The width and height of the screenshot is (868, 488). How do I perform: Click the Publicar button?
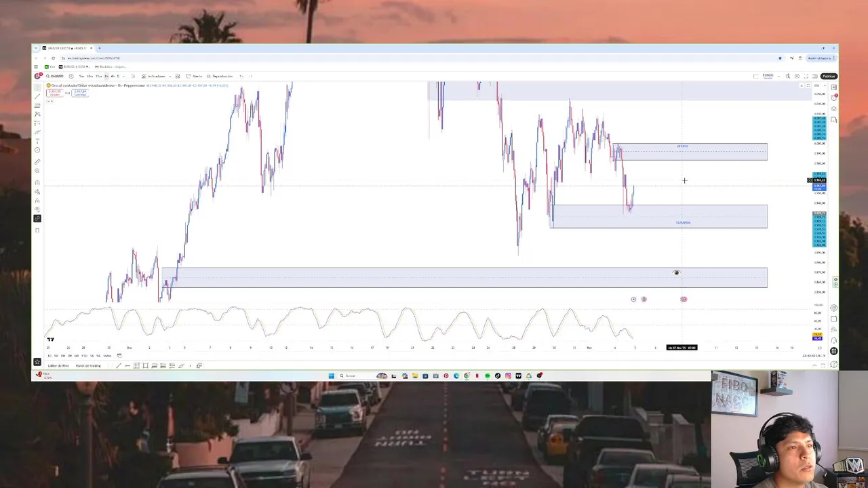[x=829, y=76]
